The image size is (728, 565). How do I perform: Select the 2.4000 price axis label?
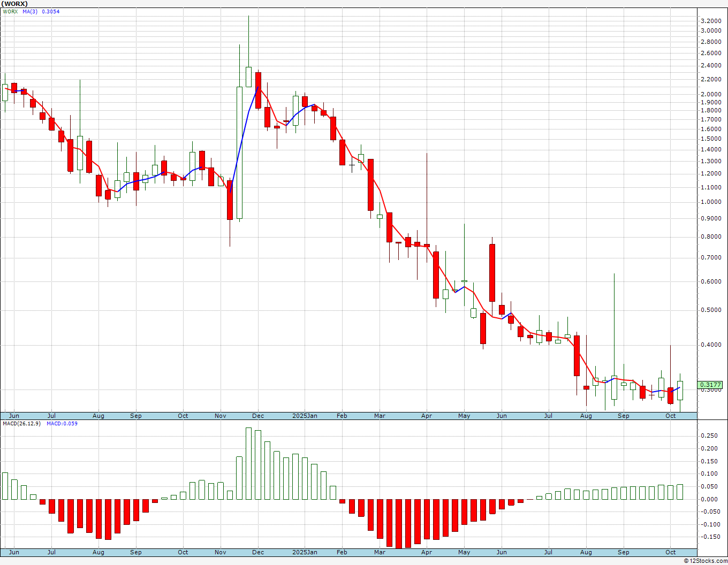[x=710, y=65]
